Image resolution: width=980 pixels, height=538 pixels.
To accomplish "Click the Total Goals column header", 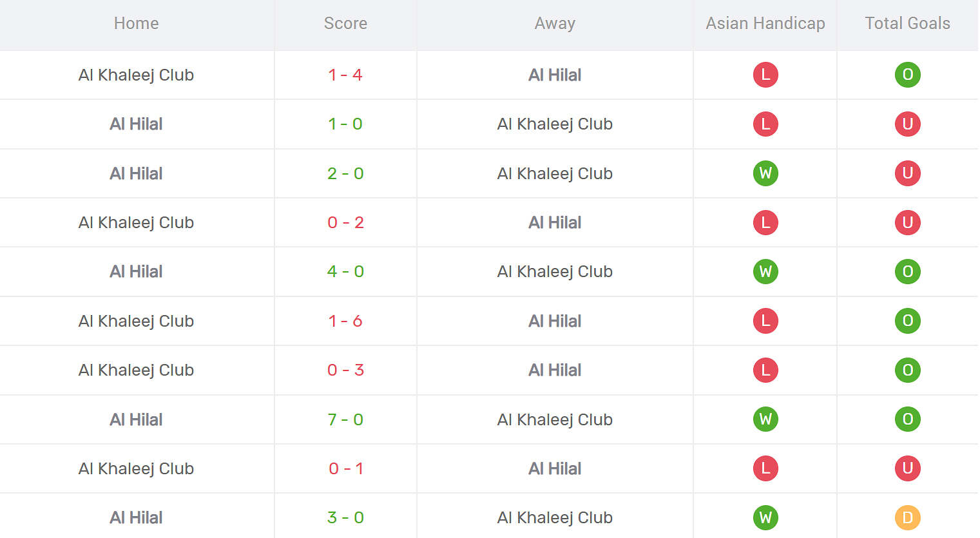I will pyautogui.click(x=907, y=24).
